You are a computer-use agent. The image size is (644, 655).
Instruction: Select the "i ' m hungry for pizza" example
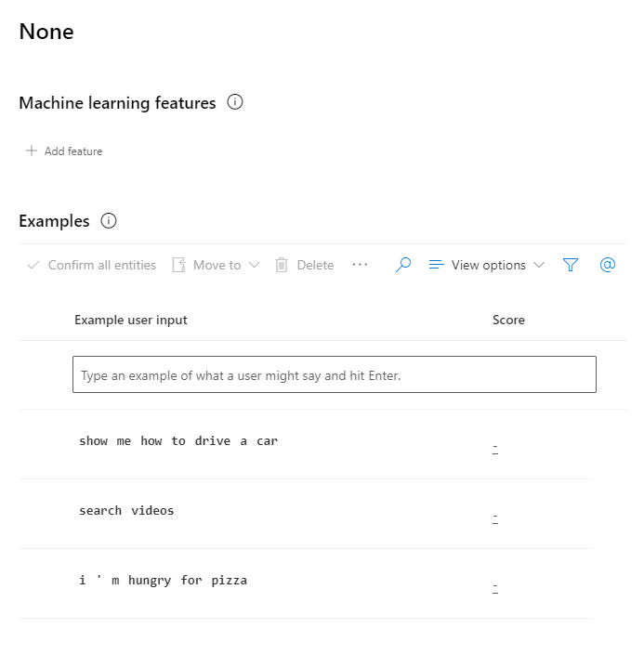[x=164, y=581]
